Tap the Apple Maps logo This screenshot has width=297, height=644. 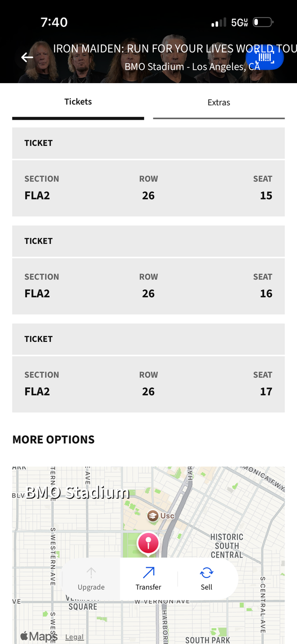click(x=39, y=636)
